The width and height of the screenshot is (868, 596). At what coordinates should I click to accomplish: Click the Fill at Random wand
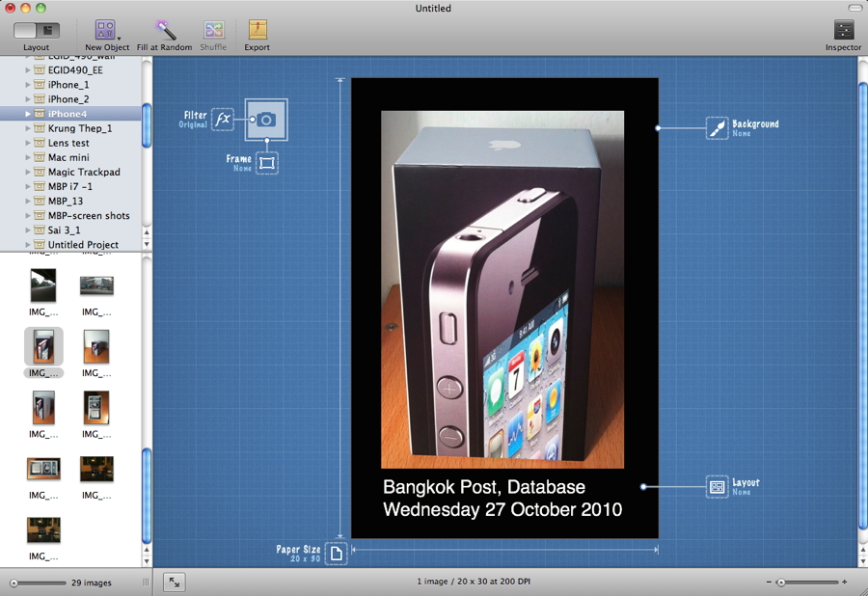point(165,31)
